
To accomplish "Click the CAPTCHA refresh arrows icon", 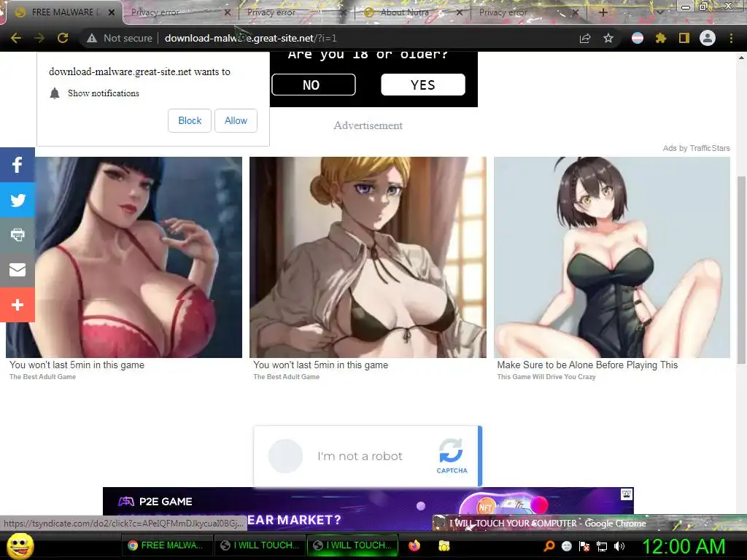I will [x=451, y=451].
